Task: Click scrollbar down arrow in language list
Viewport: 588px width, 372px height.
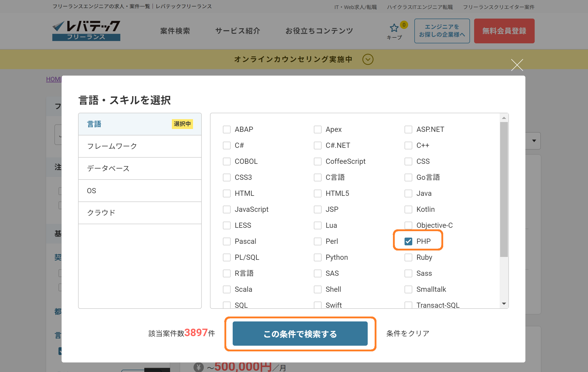Action: coord(504,304)
